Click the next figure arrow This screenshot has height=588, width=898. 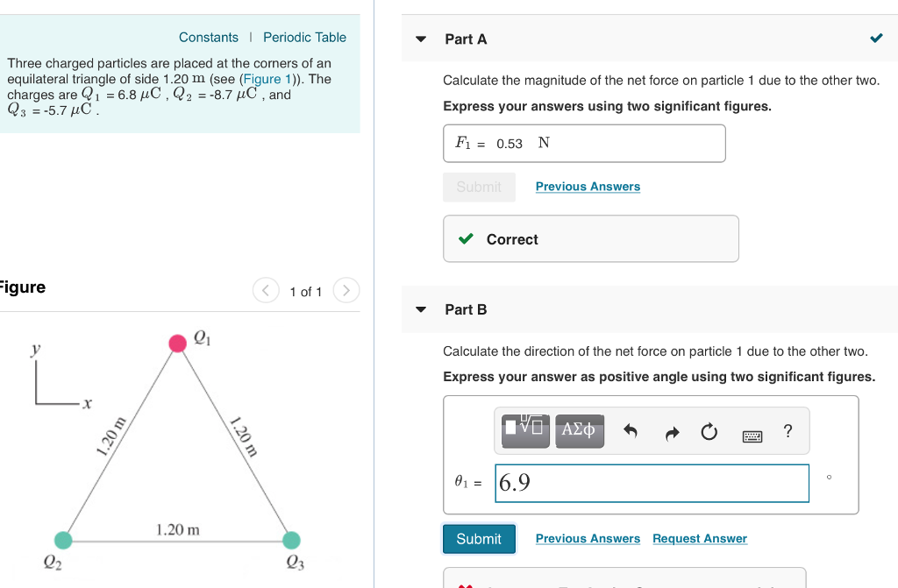coord(346,290)
